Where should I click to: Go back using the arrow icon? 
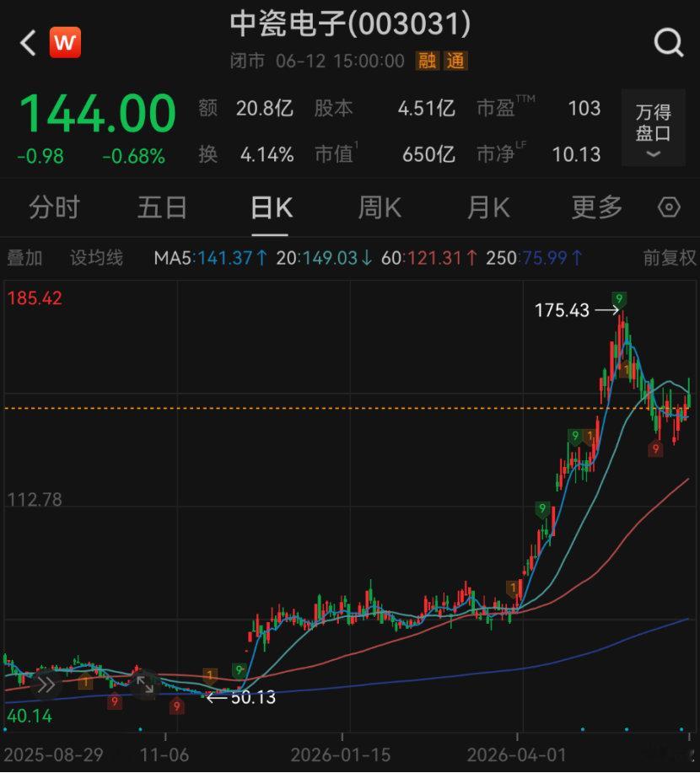point(28,42)
